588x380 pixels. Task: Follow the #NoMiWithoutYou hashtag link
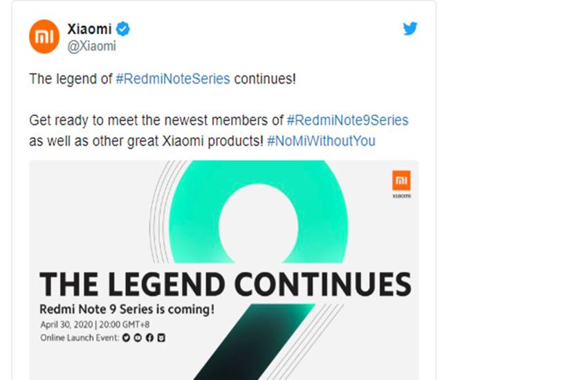tap(321, 141)
